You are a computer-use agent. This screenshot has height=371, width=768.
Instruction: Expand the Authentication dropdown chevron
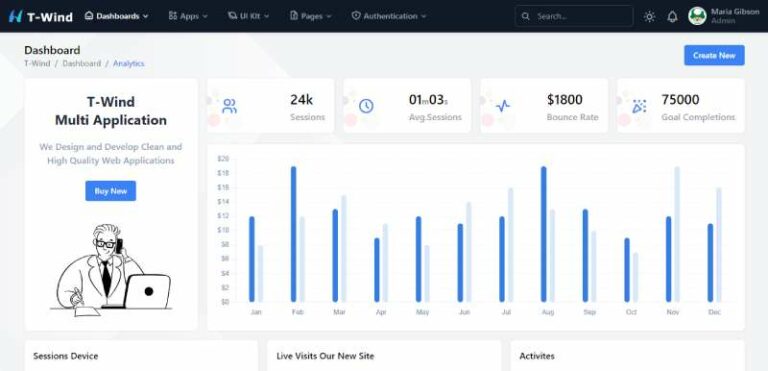pos(423,16)
